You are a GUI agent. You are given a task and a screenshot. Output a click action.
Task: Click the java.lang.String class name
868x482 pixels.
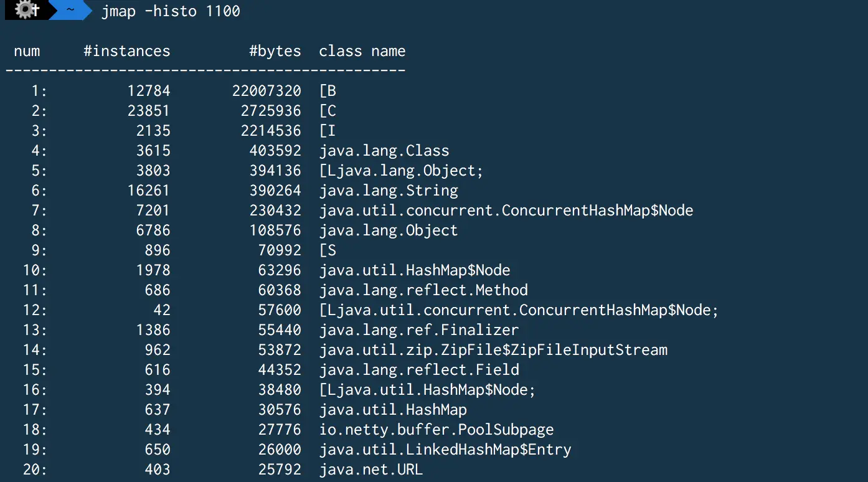(388, 191)
